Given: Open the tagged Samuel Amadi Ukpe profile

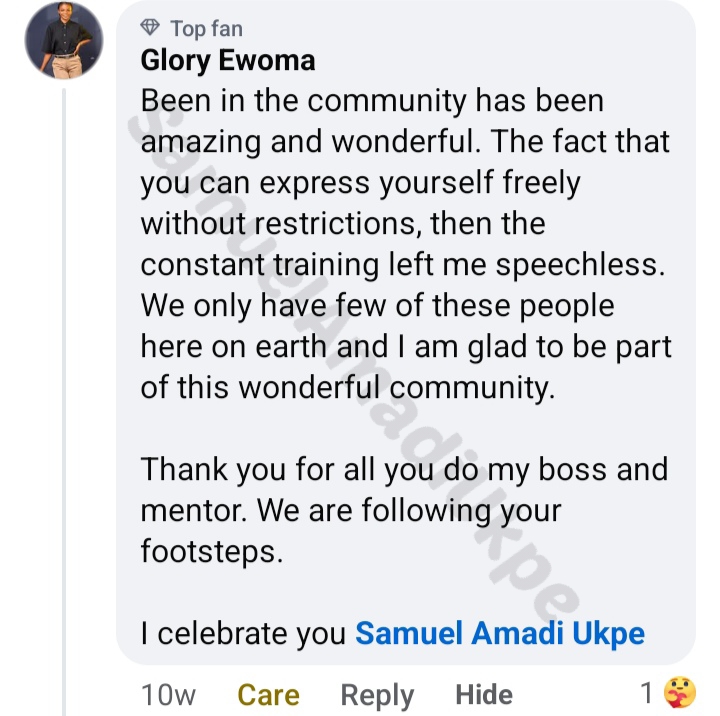Looking at the screenshot, I should 500,633.
